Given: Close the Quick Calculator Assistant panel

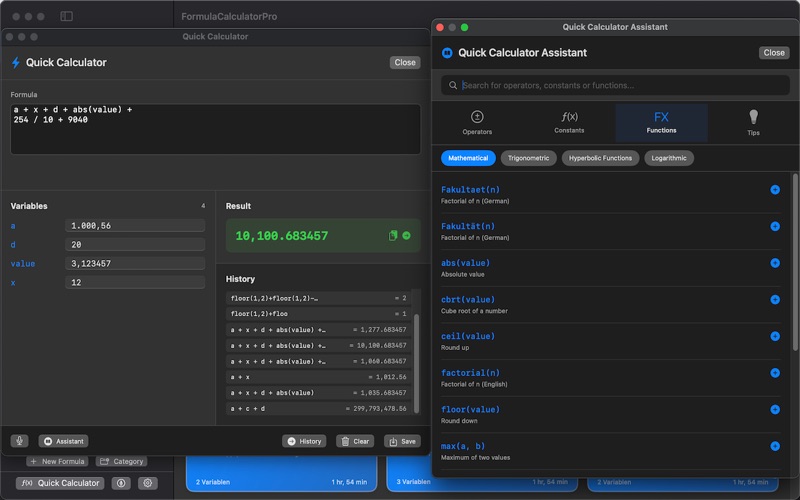Looking at the screenshot, I should pos(774,53).
